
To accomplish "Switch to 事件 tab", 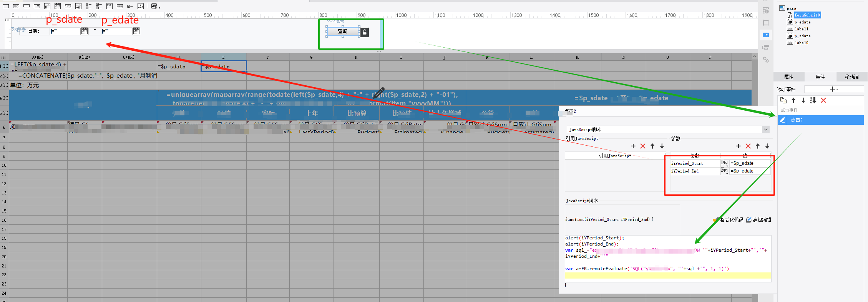I will (x=820, y=77).
